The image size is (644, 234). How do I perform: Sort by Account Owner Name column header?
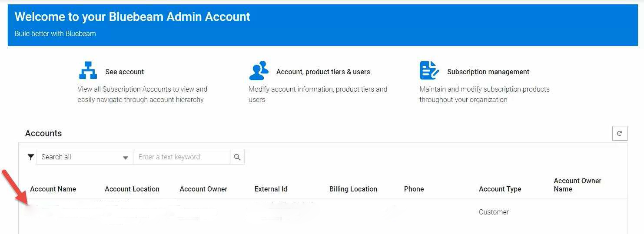(x=577, y=185)
